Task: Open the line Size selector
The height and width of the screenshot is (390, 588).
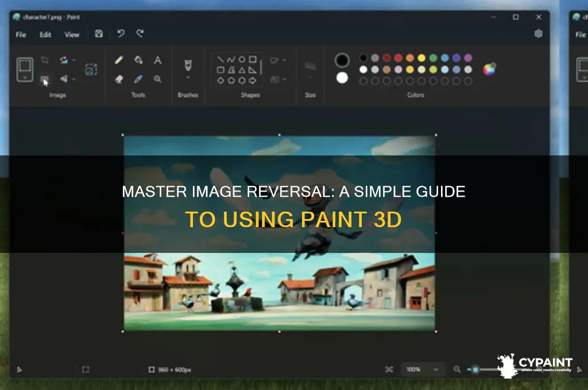Action: (310, 69)
